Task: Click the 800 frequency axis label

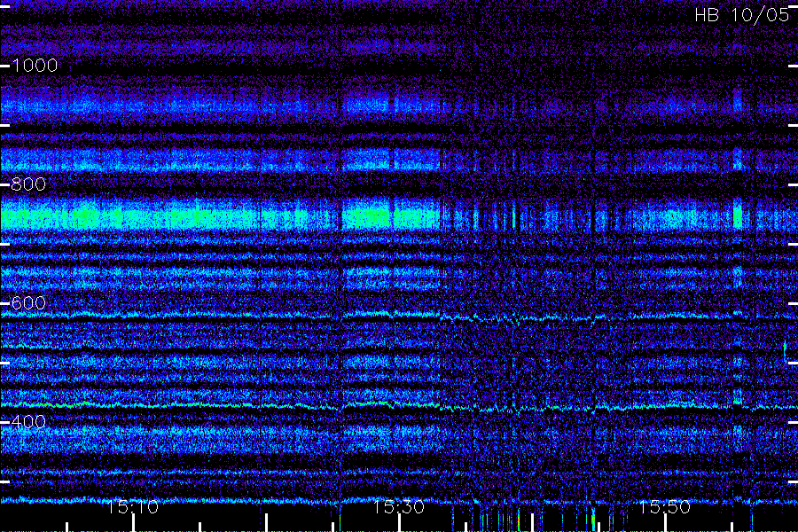Action: [x=28, y=184]
